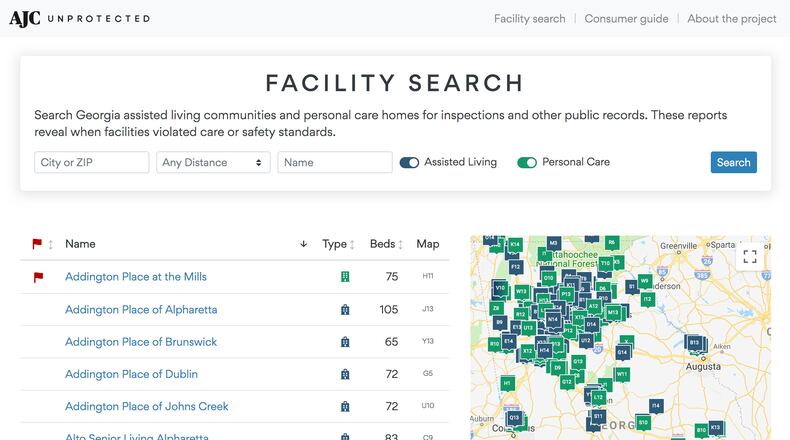Select map marker F12
This screenshot has height=440, width=790.
point(515,266)
